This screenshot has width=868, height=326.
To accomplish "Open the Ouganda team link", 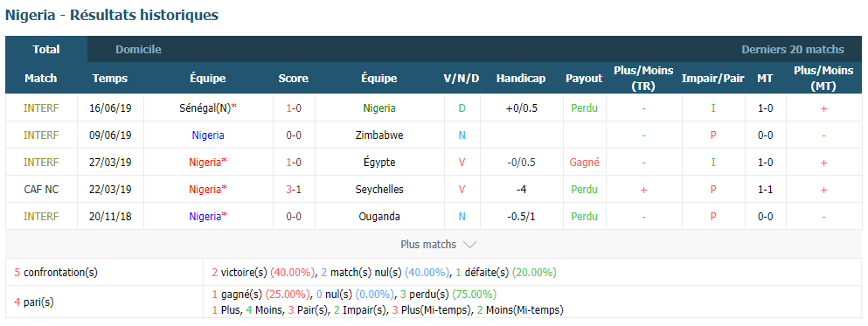I will point(379,217).
